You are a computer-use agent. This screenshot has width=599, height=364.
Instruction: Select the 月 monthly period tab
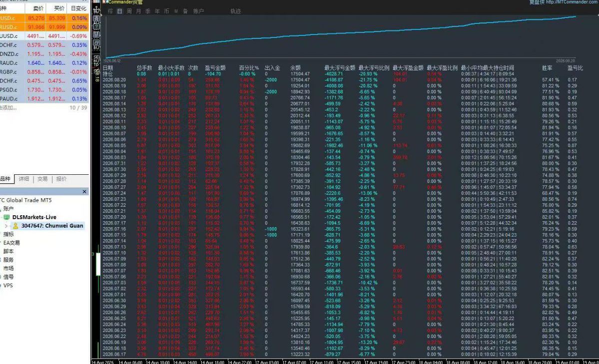tap(138, 11)
